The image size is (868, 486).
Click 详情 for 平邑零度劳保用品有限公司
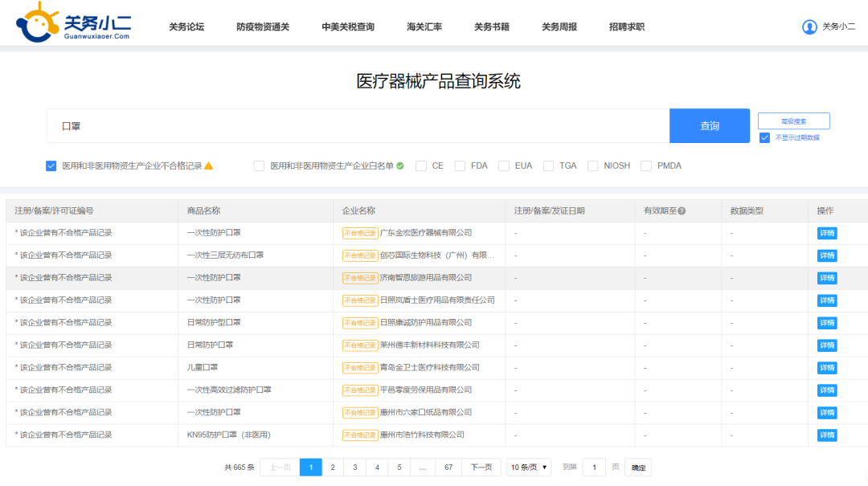point(827,390)
